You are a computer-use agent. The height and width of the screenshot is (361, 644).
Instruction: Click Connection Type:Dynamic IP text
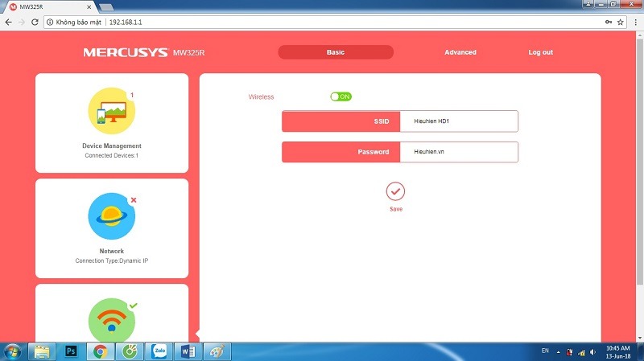112,261
